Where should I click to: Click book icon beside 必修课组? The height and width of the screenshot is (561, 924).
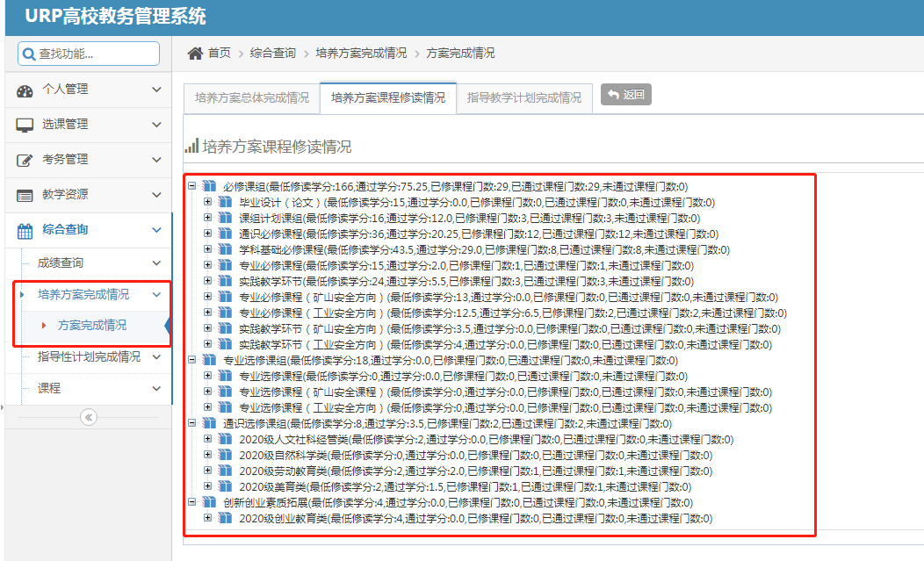(208, 186)
